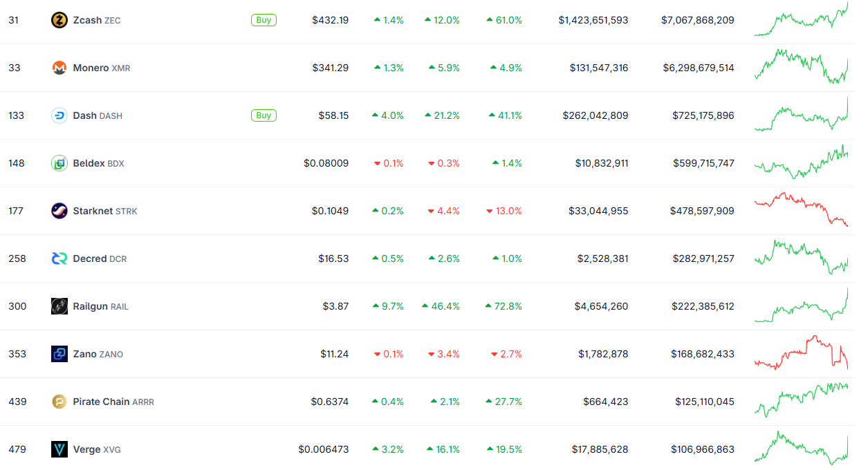Open the Monero XMR name link
868x470 pixels.
(x=101, y=68)
